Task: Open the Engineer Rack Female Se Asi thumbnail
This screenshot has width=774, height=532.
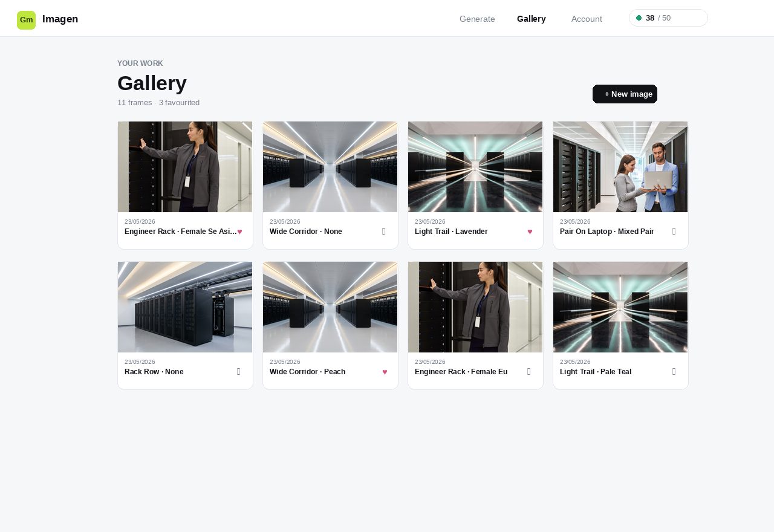Action: click(185, 167)
